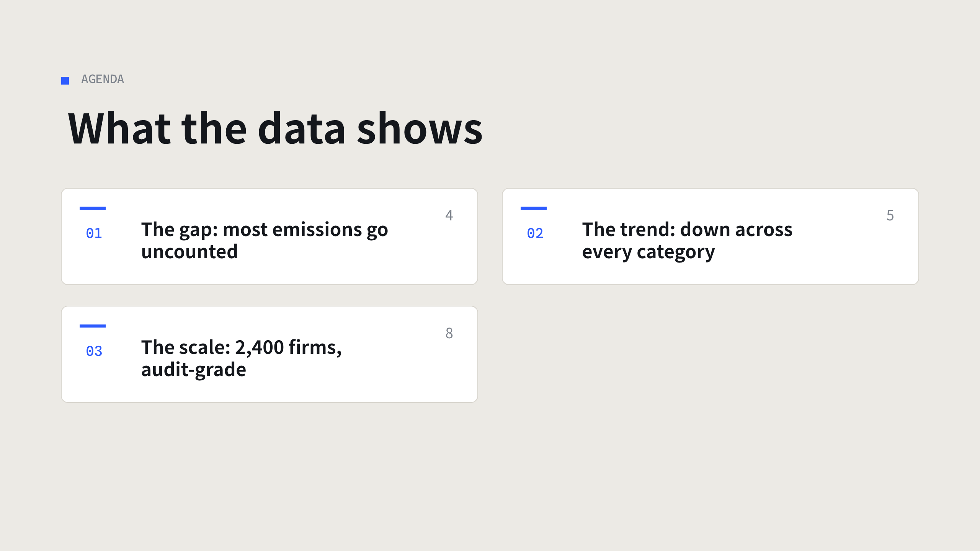Click page number 5 on second card
The height and width of the screenshot is (551, 980).
click(890, 215)
